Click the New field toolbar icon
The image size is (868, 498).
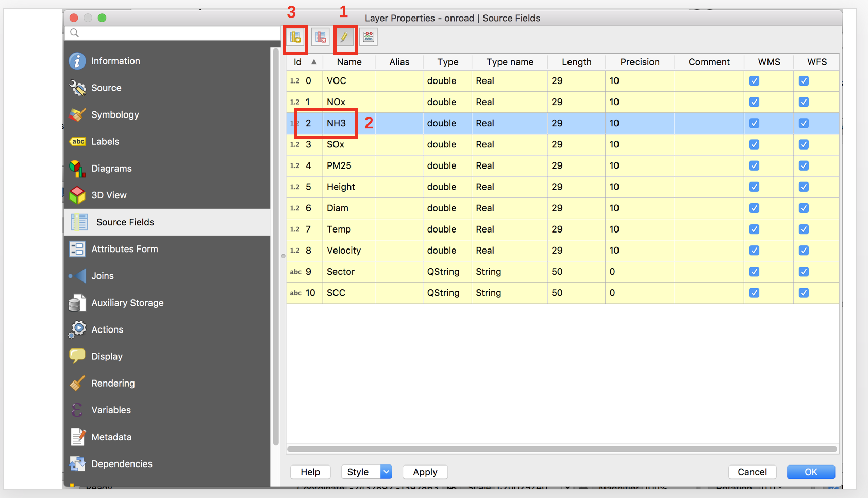click(295, 37)
